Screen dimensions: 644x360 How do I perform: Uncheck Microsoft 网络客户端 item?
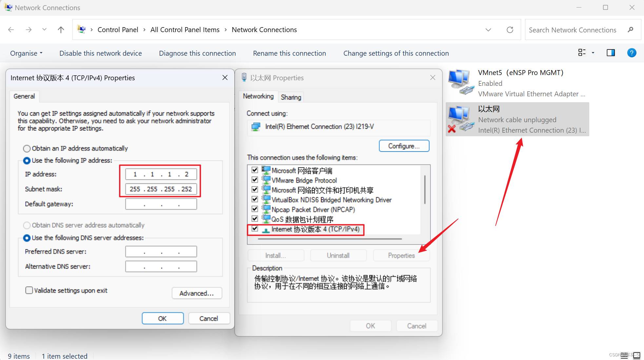tap(255, 170)
